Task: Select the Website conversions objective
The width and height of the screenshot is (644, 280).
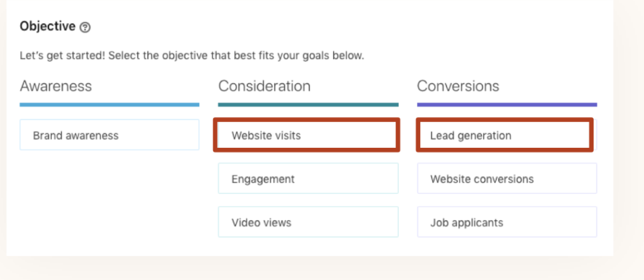Action: (507, 179)
